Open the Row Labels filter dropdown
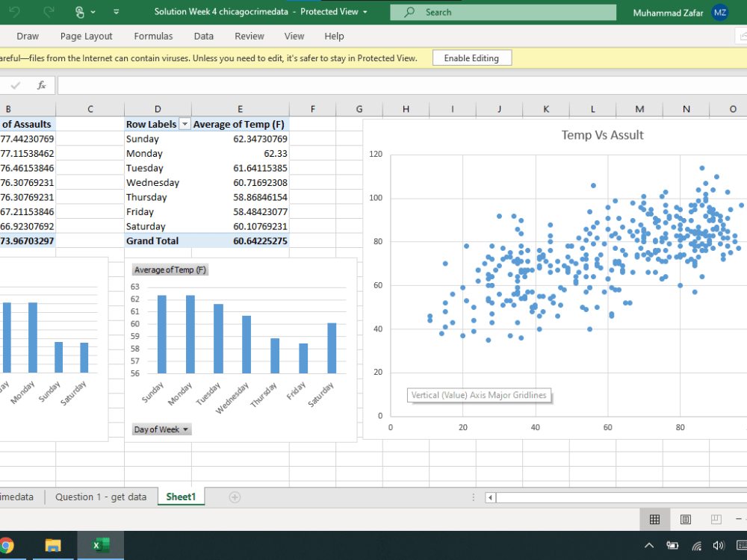The image size is (747, 560). click(185, 124)
